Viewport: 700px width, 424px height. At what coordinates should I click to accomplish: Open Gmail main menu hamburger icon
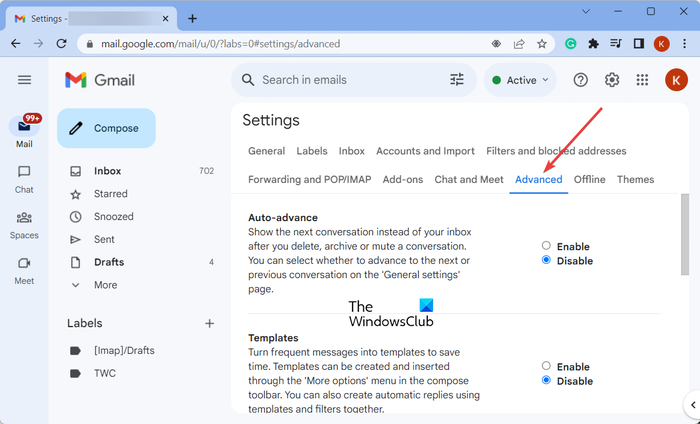(x=24, y=80)
